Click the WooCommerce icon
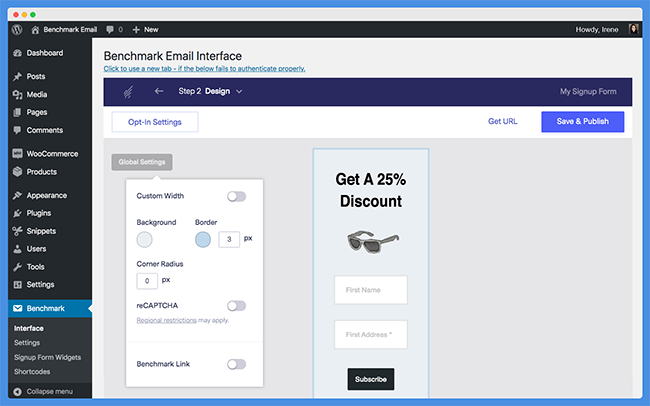Image resolution: width=650 pixels, height=406 pixels. click(17, 154)
